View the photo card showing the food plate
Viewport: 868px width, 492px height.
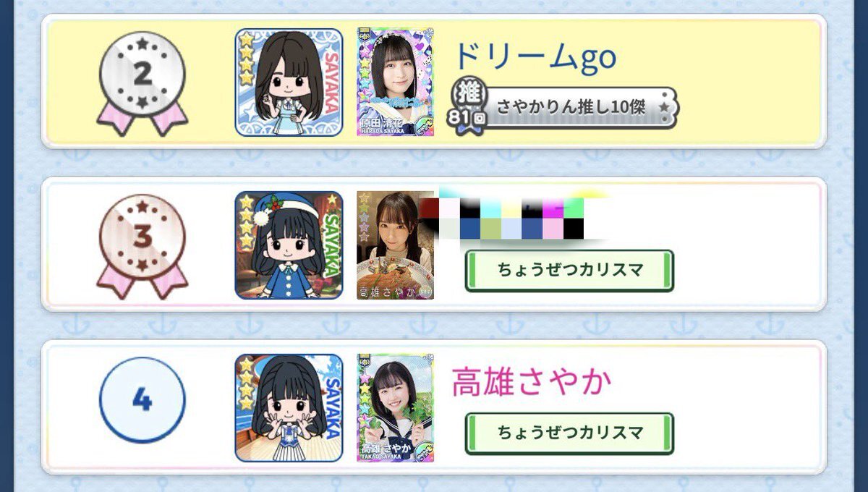tap(396, 245)
